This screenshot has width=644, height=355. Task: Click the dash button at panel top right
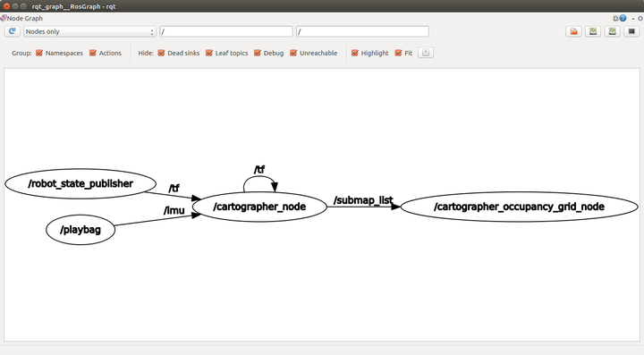point(634,19)
